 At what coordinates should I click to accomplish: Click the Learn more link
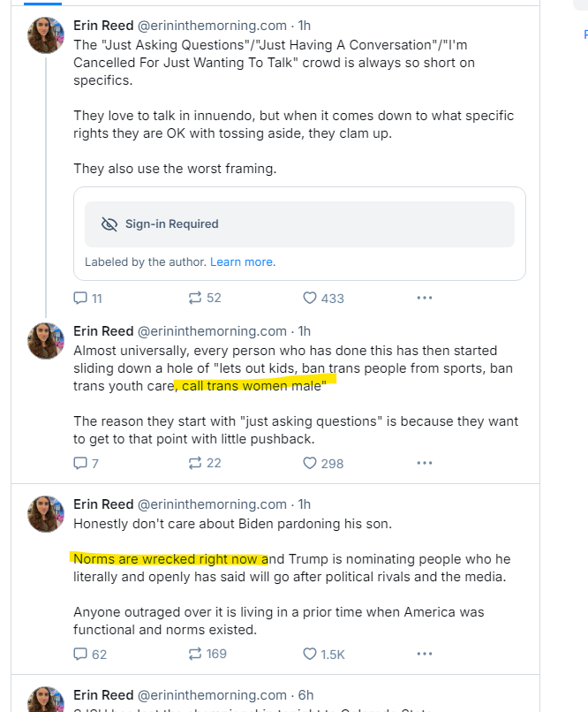pos(243,262)
